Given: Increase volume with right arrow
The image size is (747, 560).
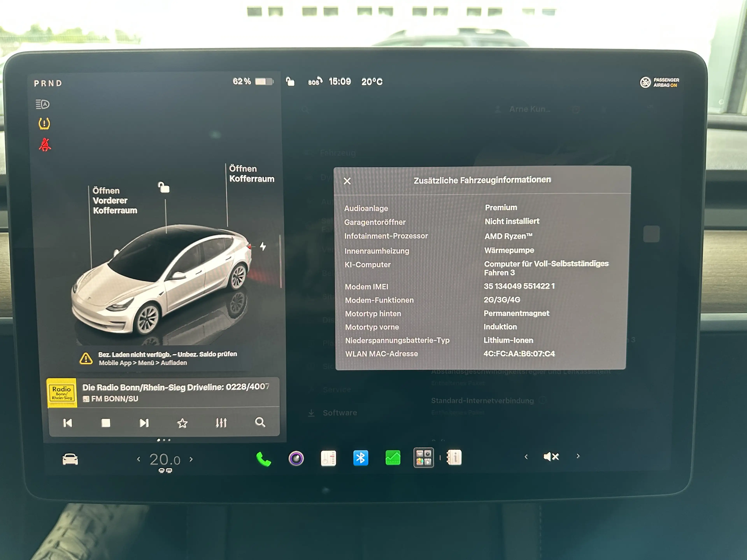Looking at the screenshot, I should (578, 456).
